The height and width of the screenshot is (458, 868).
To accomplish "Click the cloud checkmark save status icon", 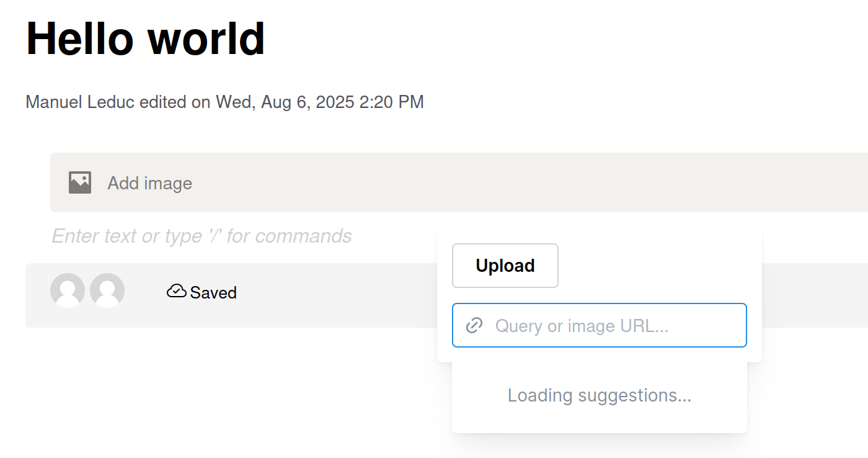I will coord(177,291).
